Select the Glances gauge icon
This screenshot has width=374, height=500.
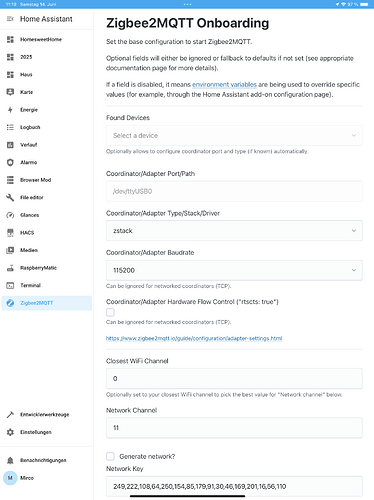(10, 215)
